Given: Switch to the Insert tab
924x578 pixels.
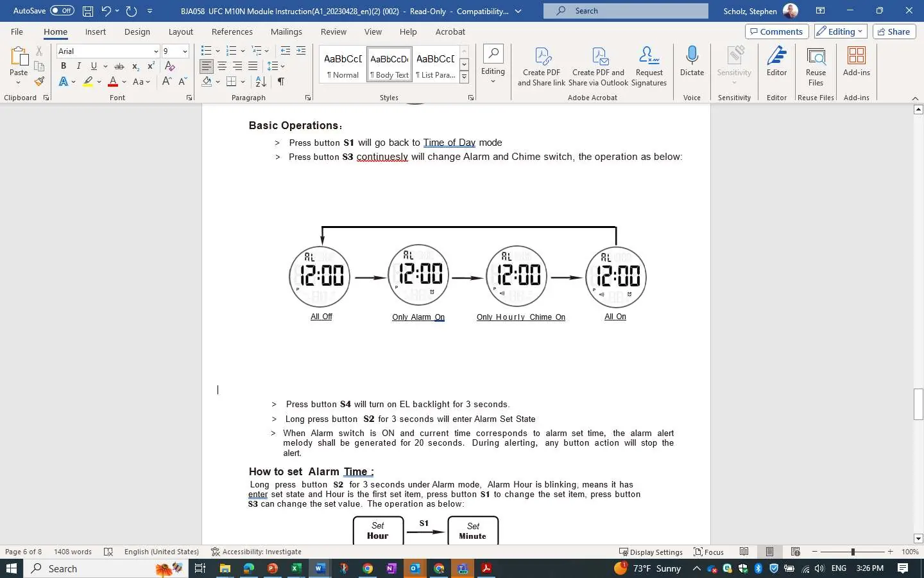Looking at the screenshot, I should tap(96, 31).
